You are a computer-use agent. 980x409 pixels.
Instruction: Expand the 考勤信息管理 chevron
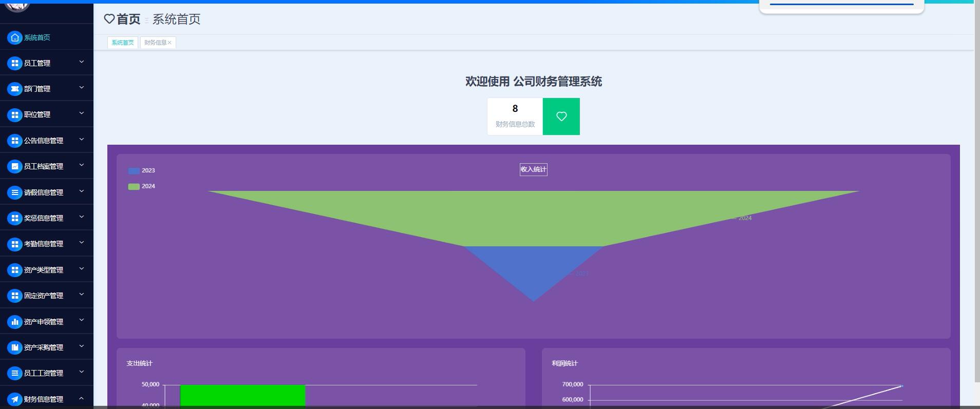(x=81, y=243)
